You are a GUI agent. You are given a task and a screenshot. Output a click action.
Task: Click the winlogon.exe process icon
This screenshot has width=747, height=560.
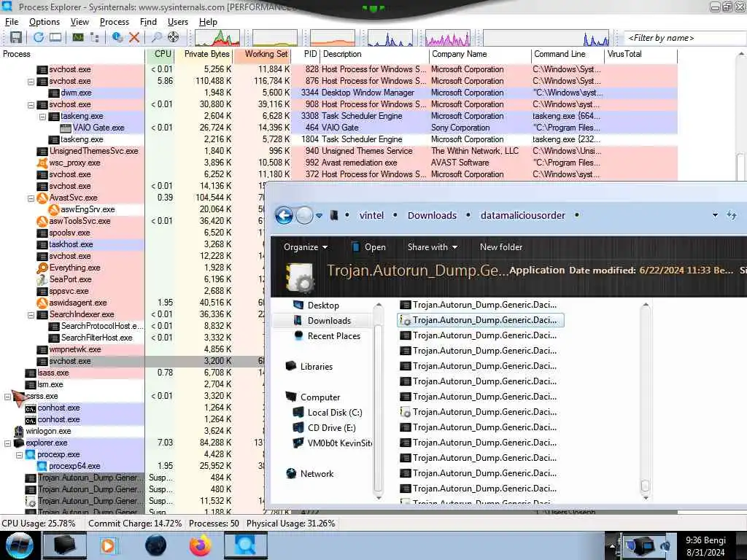[19, 432]
